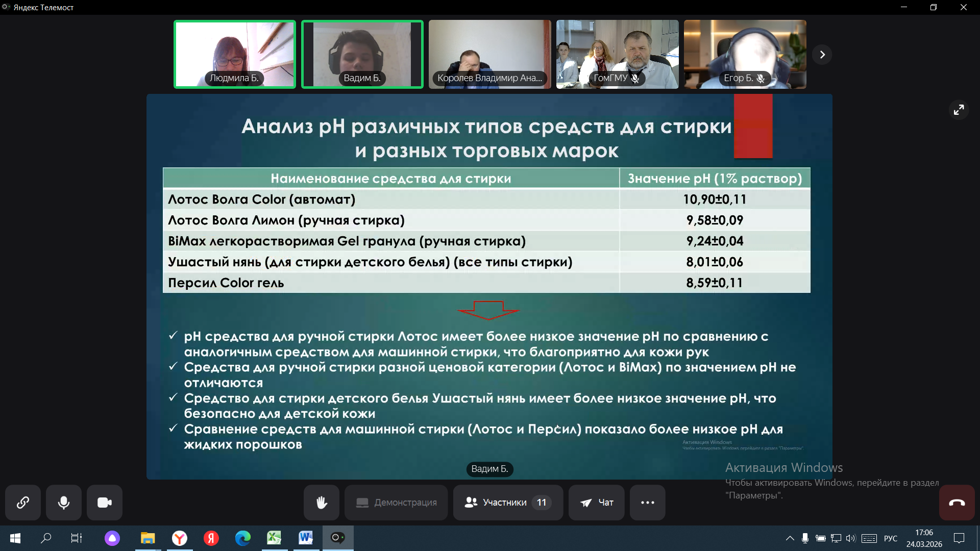
Task: Raise hand icon
Action: coord(322,503)
